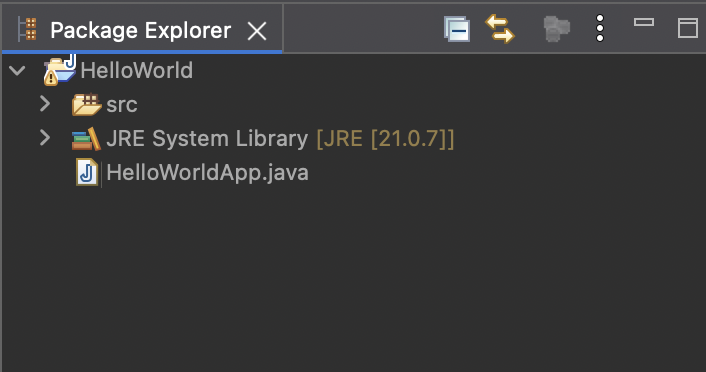Click the Package Explorer tree icon

(27, 29)
